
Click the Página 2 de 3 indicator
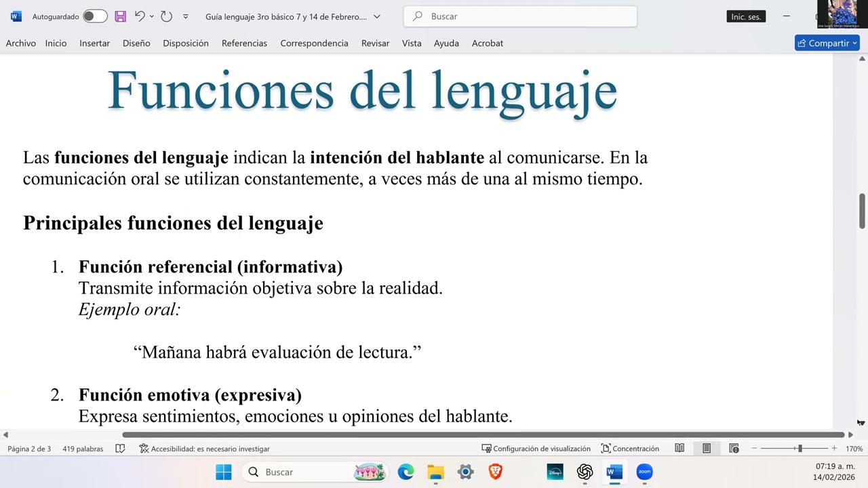(x=29, y=449)
